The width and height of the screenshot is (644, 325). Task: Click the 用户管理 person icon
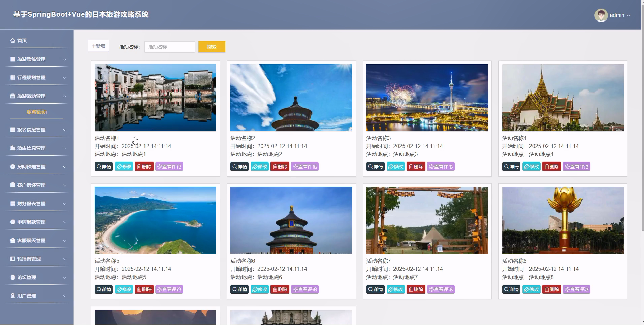pyautogui.click(x=13, y=296)
